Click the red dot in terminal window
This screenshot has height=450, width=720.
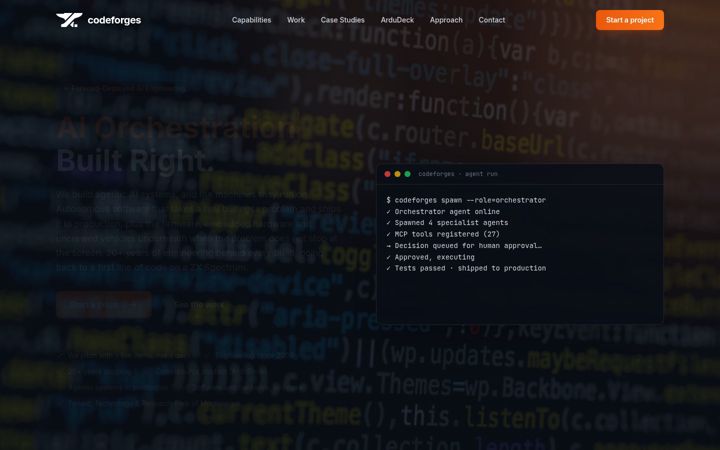click(388, 174)
